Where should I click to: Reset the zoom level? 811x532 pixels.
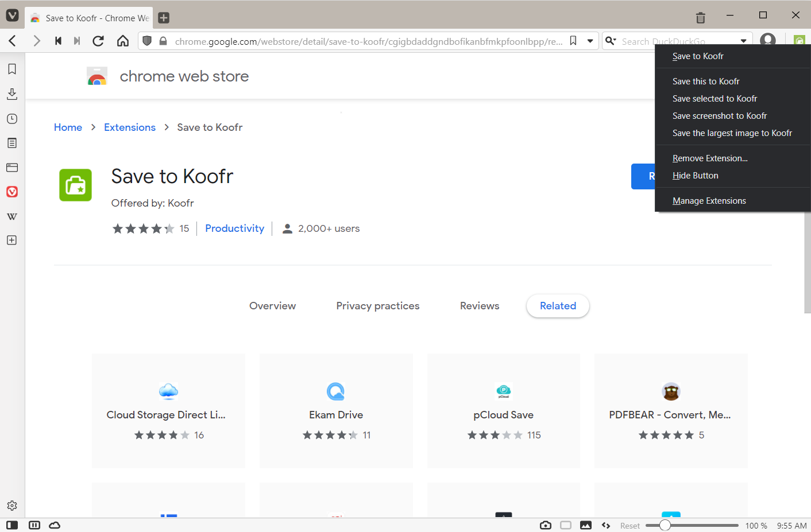630,526
